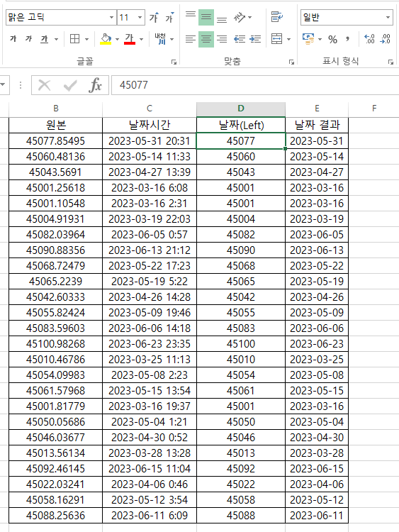Click the merge and center icon
Viewport: 399px width, 532px height.
pyautogui.click(x=277, y=39)
